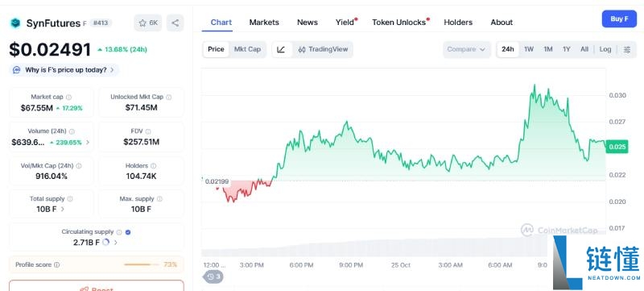
Task: Click the 17.29% market cap change text
Action: click(72, 109)
